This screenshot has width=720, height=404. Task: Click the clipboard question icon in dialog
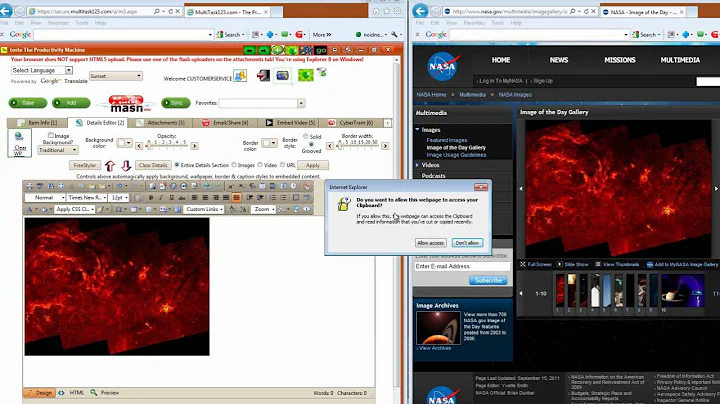[x=344, y=204]
